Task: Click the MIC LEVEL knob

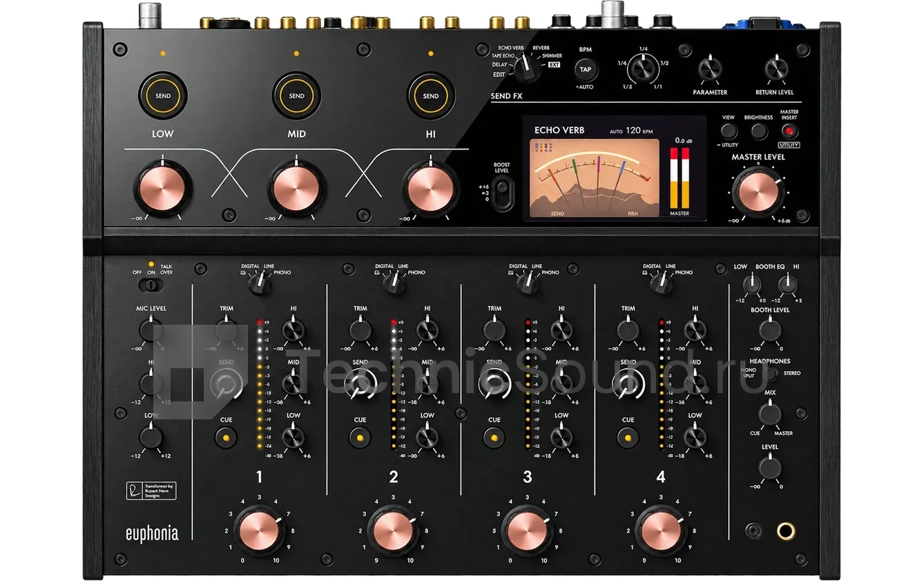Action: 151,330
